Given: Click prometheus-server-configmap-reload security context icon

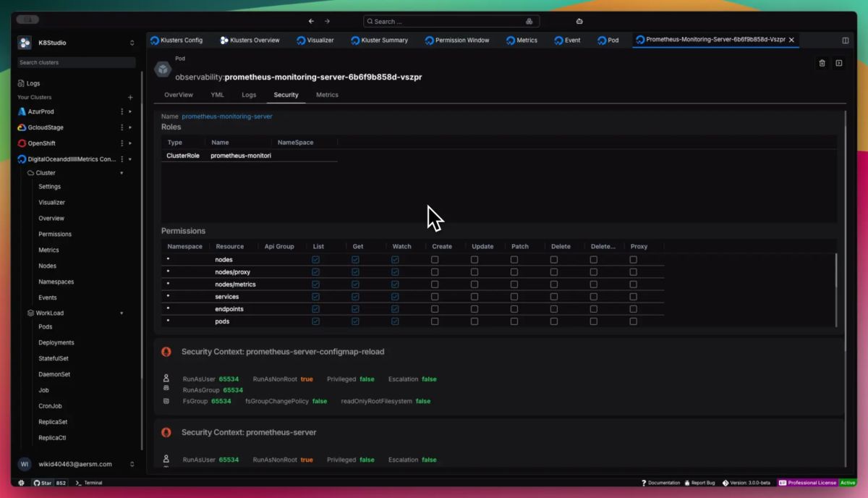Looking at the screenshot, I should (x=166, y=352).
